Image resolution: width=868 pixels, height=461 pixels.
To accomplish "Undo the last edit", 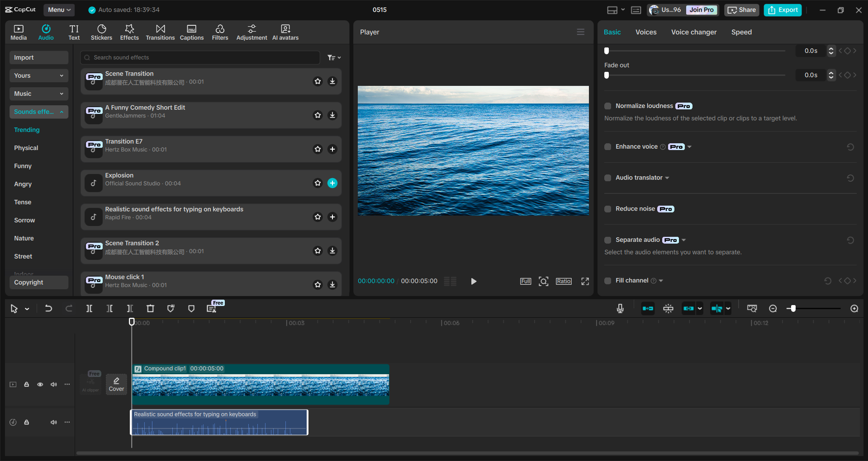I will (48, 309).
